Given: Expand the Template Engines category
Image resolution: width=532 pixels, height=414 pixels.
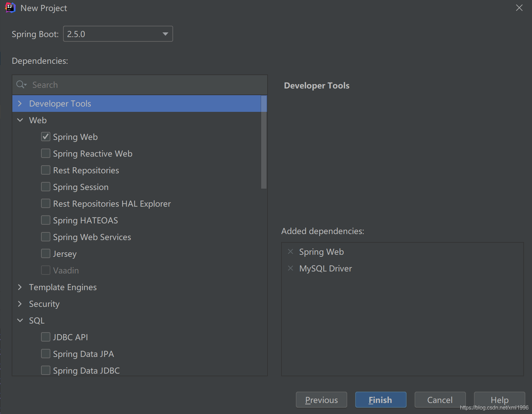Looking at the screenshot, I should click(x=20, y=287).
